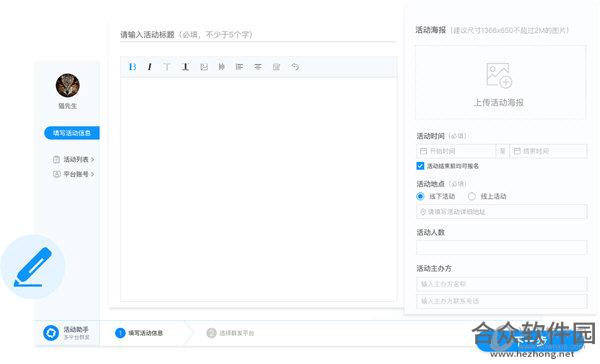Screen dimensions: 600x364
Task: Click the 开始时间 start time field
Action: [456, 151]
